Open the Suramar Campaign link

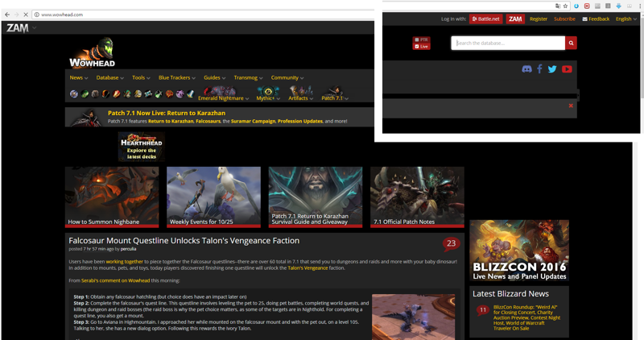click(x=253, y=122)
